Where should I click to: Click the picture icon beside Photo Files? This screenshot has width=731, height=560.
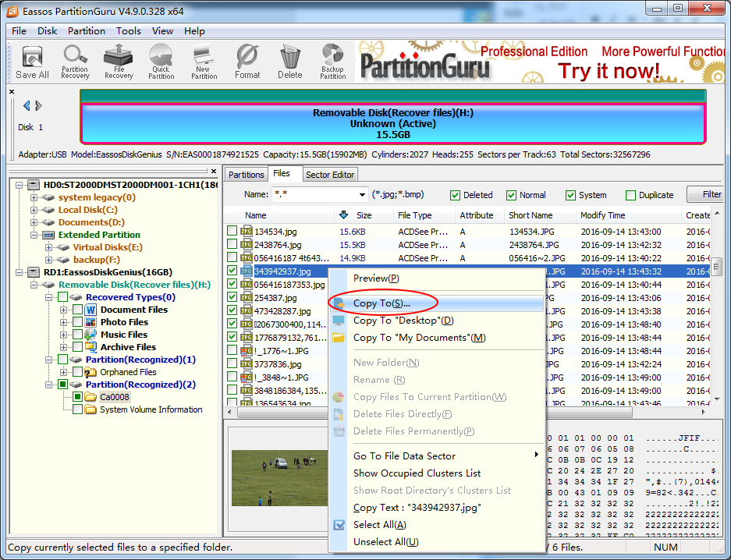coord(90,322)
